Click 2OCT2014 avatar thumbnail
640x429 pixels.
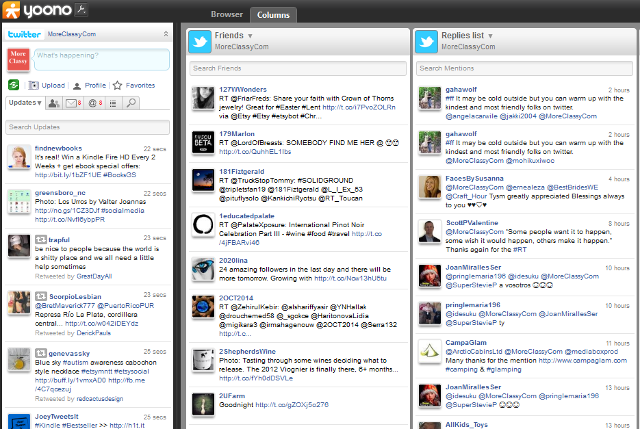[x=203, y=307]
